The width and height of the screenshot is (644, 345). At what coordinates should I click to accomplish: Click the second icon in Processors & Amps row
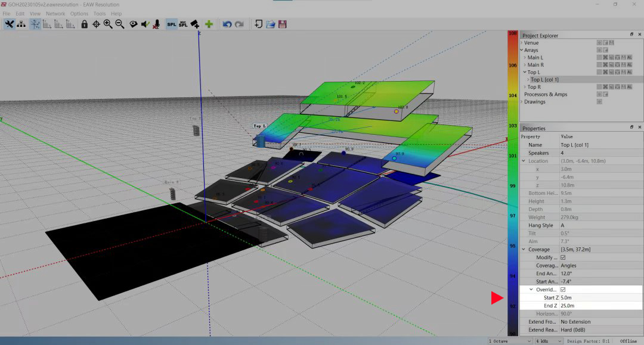coord(605,94)
